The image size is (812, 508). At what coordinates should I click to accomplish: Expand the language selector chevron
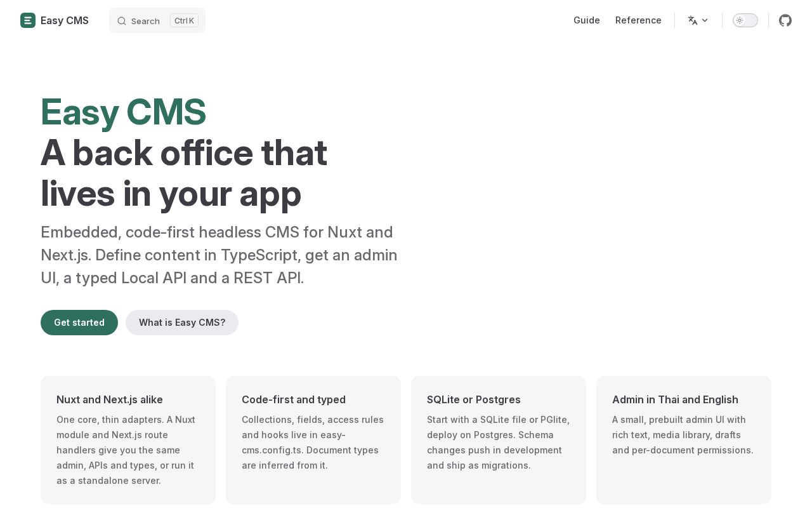(705, 20)
